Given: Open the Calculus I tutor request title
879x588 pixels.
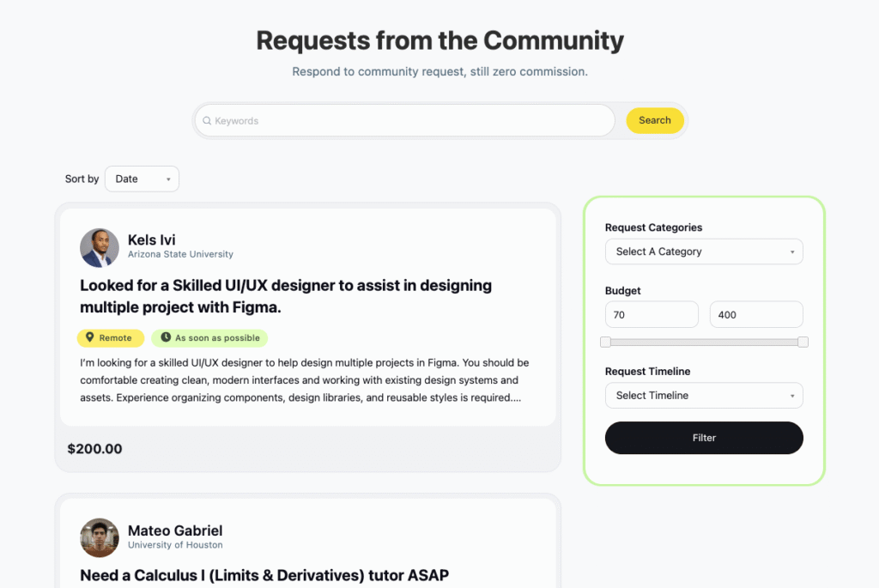Looking at the screenshot, I should pyautogui.click(x=264, y=575).
